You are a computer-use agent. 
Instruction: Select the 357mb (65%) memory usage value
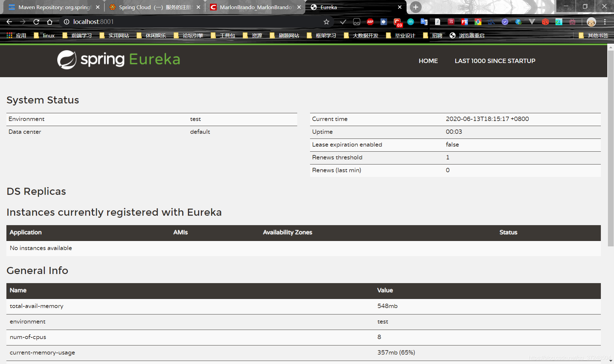[x=396, y=353]
